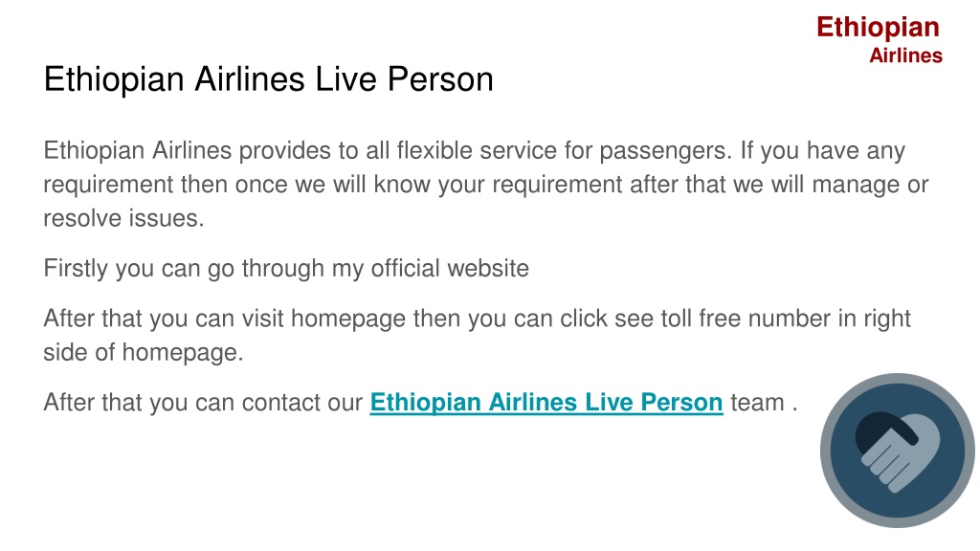This screenshot has height=551, width=980.
Task: Click the word 'Ethiopian' in the heading
Action: [x=114, y=79]
